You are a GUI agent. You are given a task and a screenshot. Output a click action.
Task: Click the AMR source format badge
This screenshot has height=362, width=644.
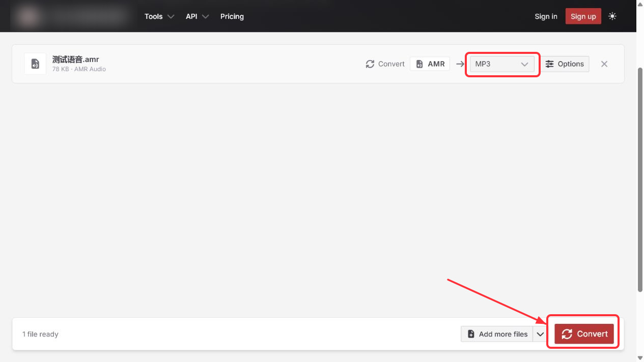[430, 64]
